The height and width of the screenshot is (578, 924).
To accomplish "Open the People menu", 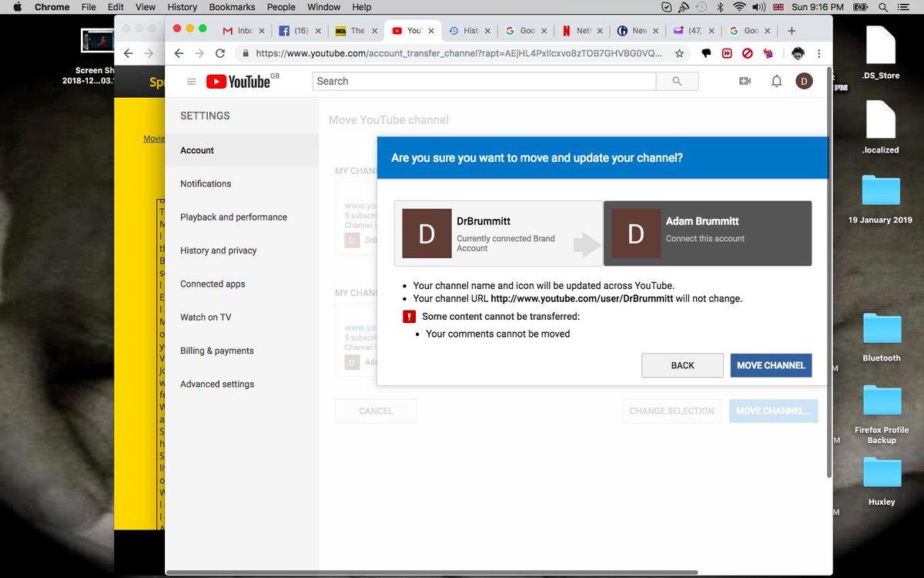I will [x=281, y=7].
